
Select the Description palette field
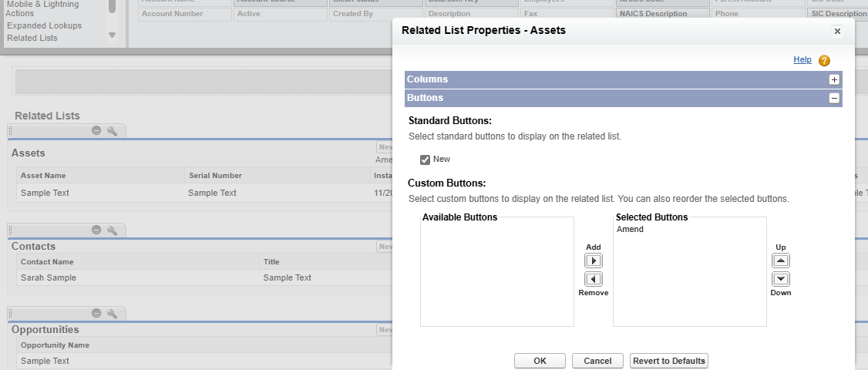473,14
